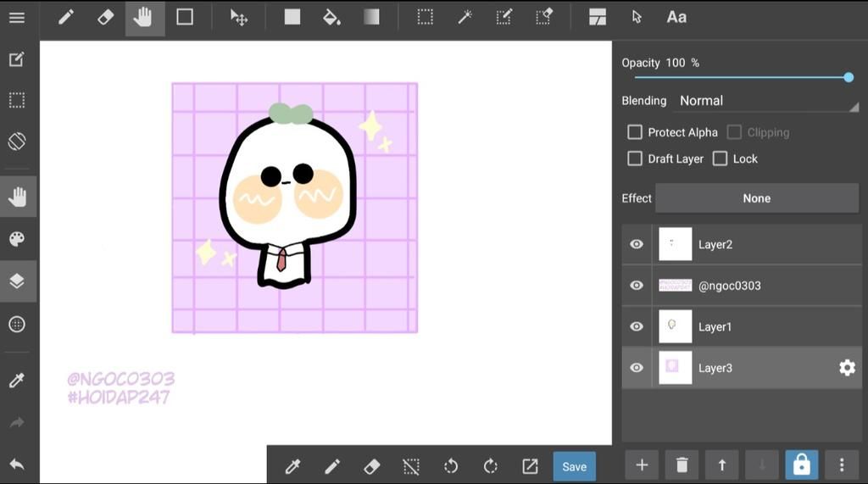
Task: Toggle the layer lock button
Action: click(x=802, y=465)
